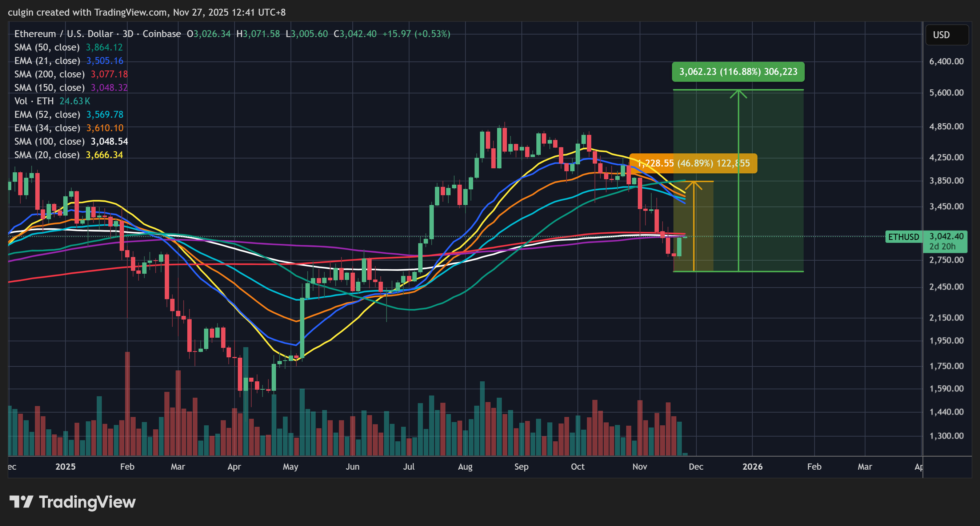
Task: Click the 4,850.00 price axis label
Action: coord(946,126)
